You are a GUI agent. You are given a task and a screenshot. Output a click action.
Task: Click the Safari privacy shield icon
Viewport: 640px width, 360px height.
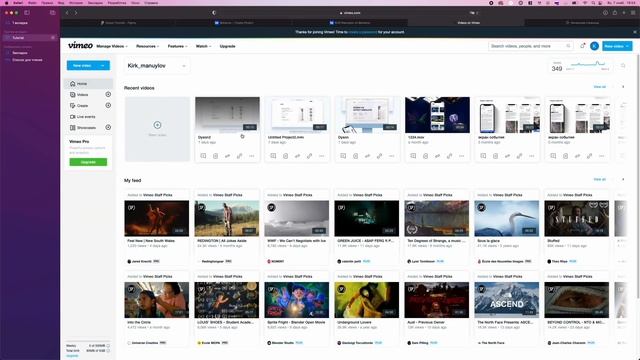(x=213, y=13)
